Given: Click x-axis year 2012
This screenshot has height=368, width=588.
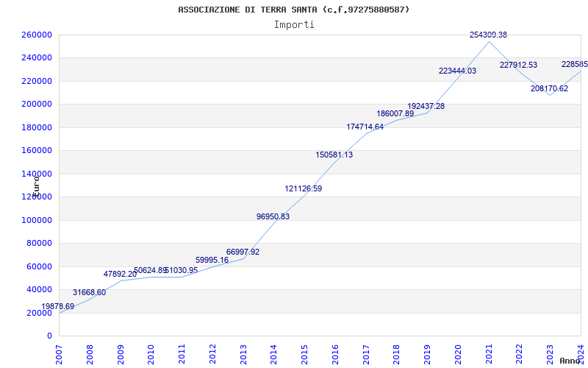Looking at the screenshot, I should tap(212, 355).
